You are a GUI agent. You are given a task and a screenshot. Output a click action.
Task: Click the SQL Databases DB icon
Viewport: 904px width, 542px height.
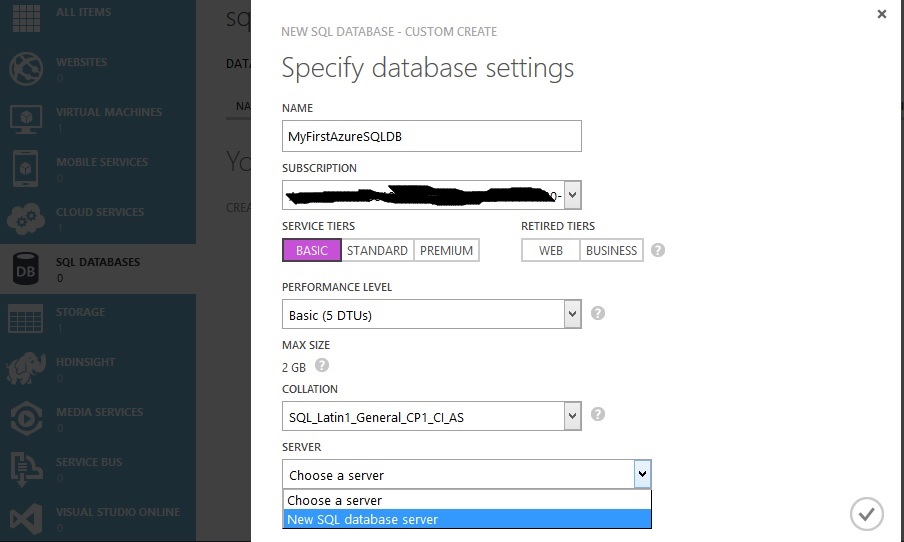click(x=25, y=269)
